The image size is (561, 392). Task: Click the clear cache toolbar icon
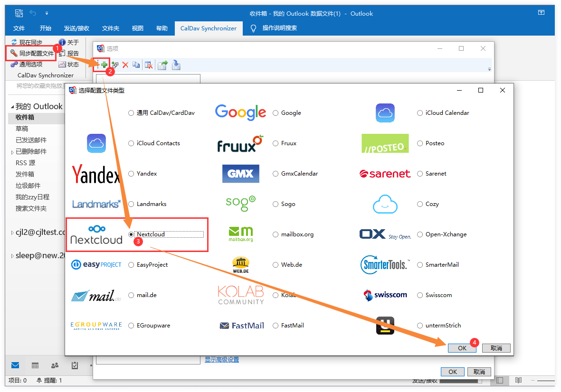149,65
